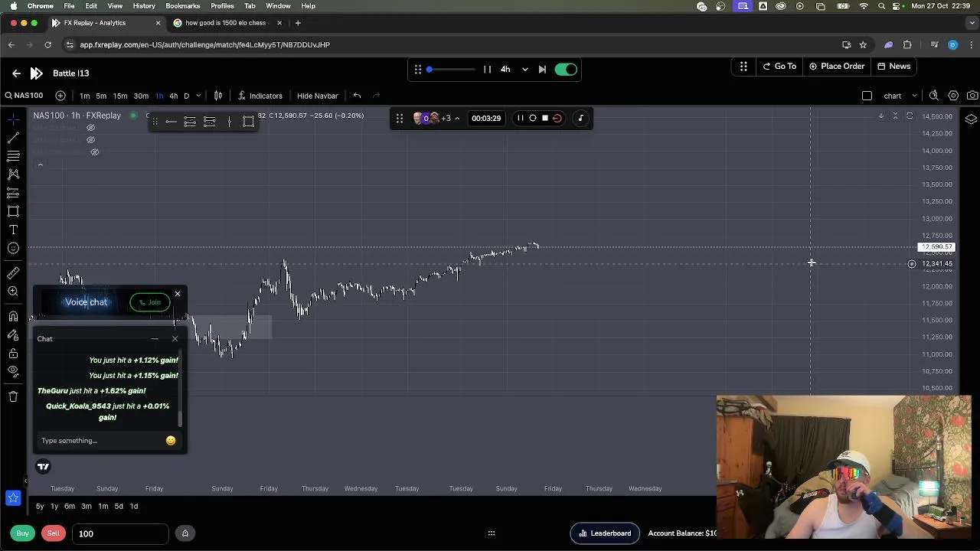This screenshot has width=980, height=551.
Task: Open the music note sound button
Action: 580,118
